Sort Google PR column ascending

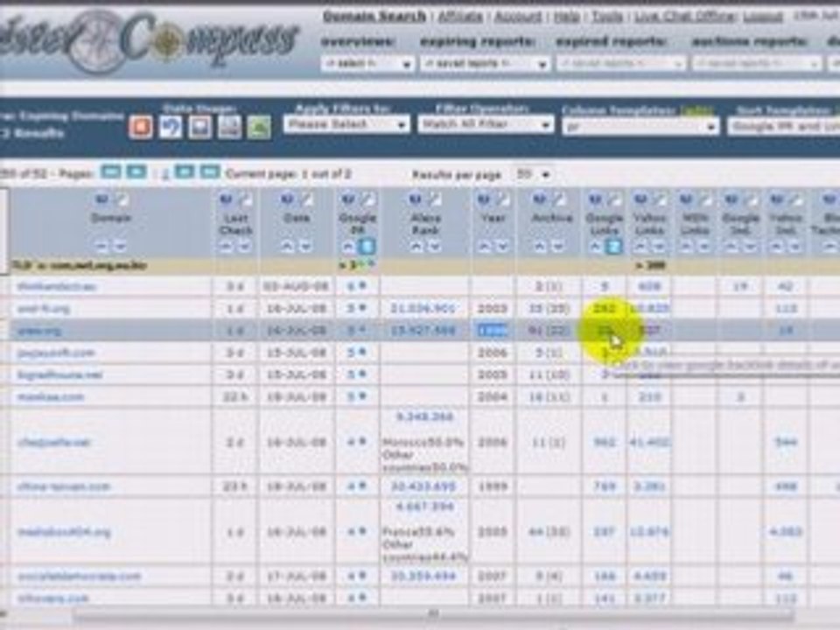(348, 247)
